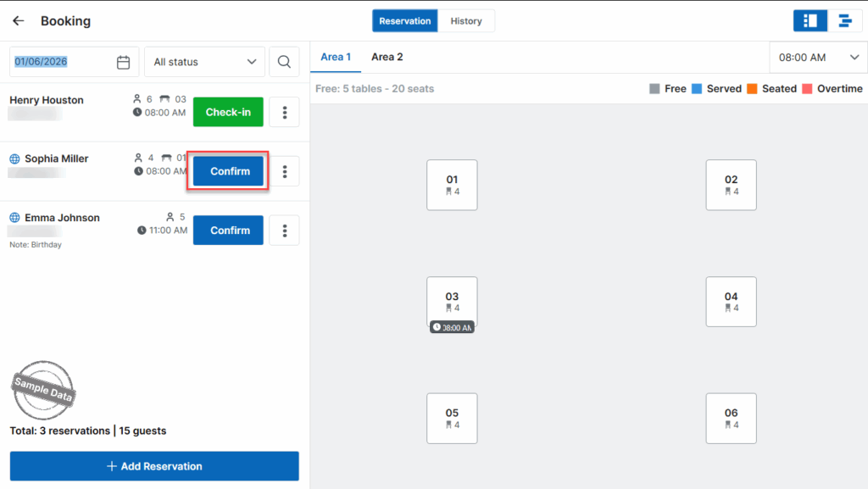This screenshot has height=489, width=868.
Task: Click the date field showing 01/06/2026
Action: click(59, 62)
